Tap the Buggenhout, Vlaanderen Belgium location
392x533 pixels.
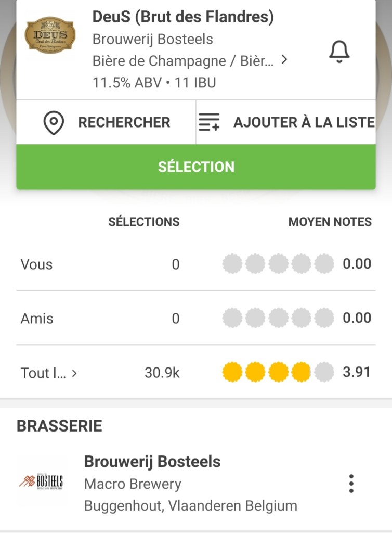point(191,505)
